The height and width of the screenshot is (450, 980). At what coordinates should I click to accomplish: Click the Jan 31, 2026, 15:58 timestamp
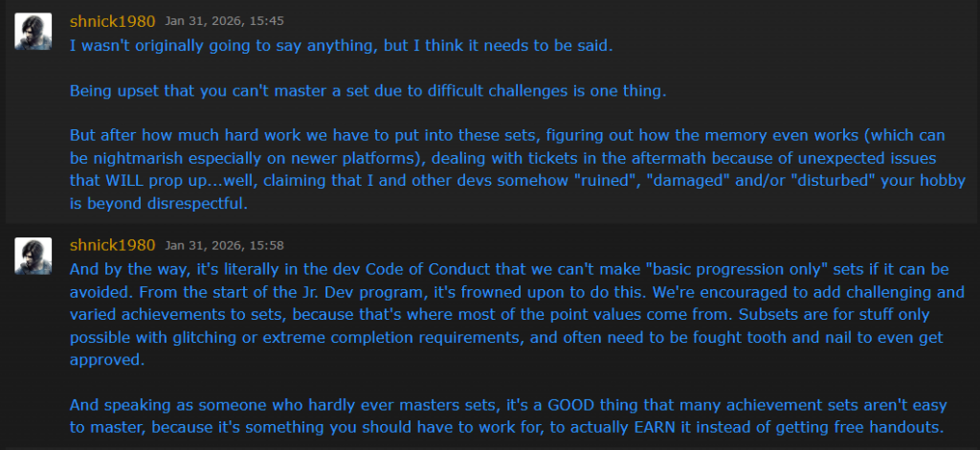(224, 245)
